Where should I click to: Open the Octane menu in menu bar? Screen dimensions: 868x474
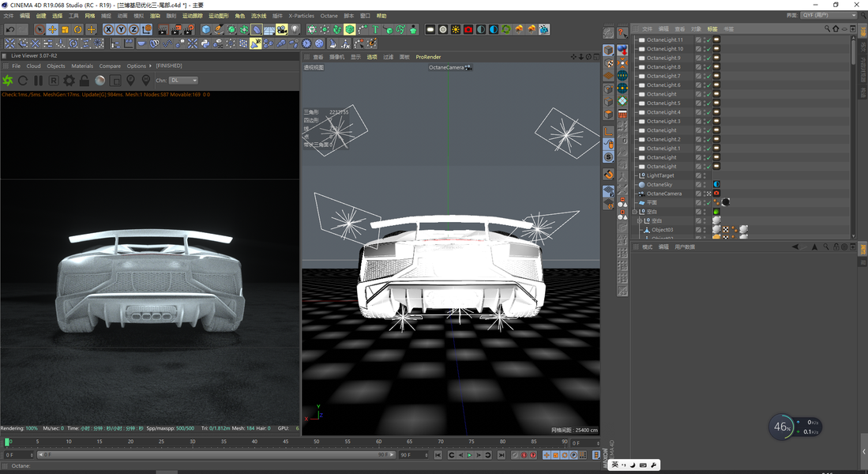click(329, 16)
